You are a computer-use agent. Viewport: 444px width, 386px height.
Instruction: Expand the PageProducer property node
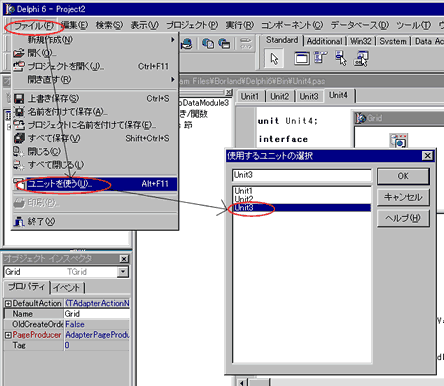[8, 335]
